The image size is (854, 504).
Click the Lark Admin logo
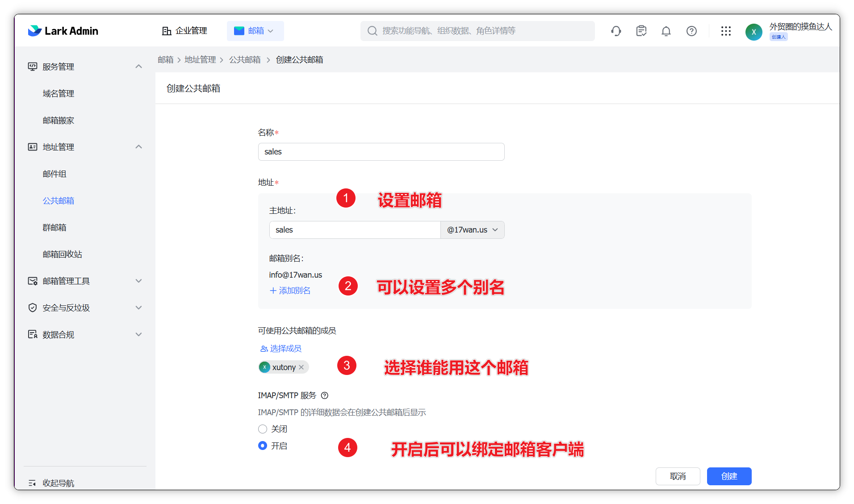[x=63, y=31]
